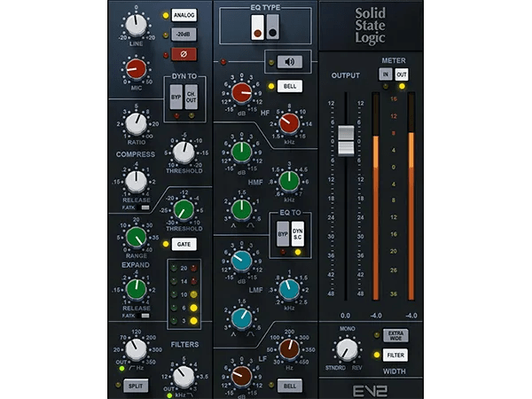532x399 pixels.
Task: Select the brown EQ TYPE switch
Action: [x=257, y=27]
